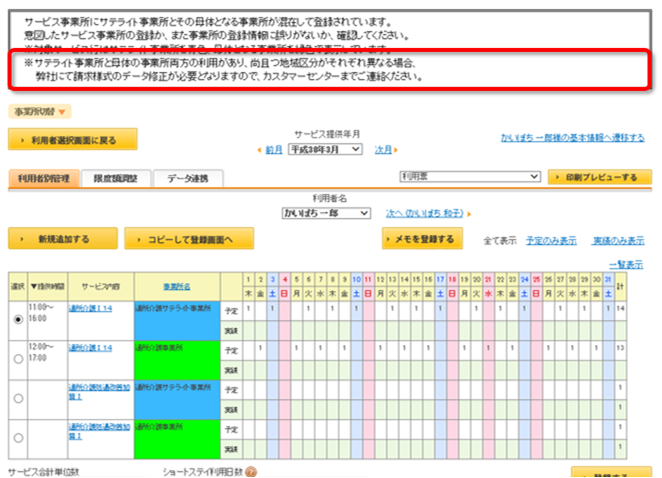
Task: Go to next month via 次月 link
Action: click(x=383, y=150)
